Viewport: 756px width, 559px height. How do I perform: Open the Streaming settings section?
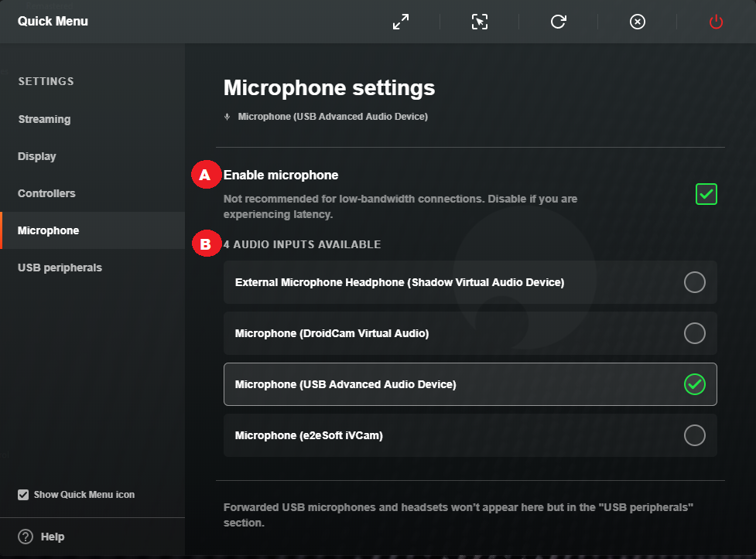44,119
